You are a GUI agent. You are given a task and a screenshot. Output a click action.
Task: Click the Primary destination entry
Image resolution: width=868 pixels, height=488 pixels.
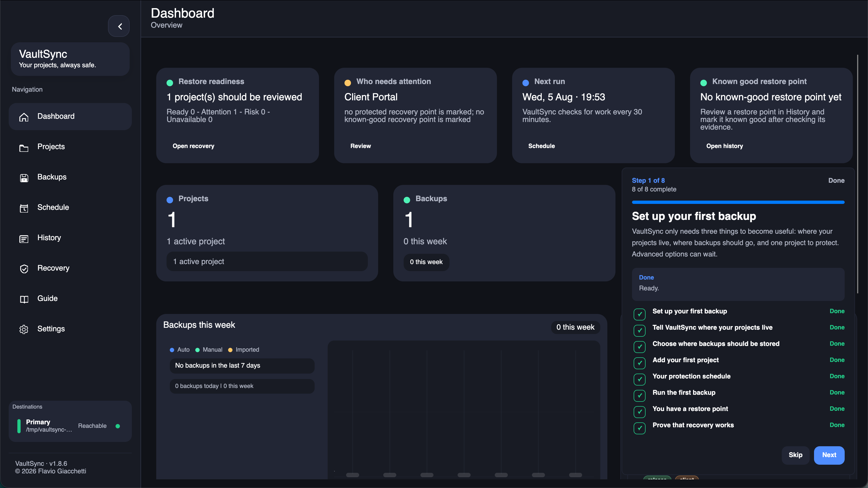70,426
